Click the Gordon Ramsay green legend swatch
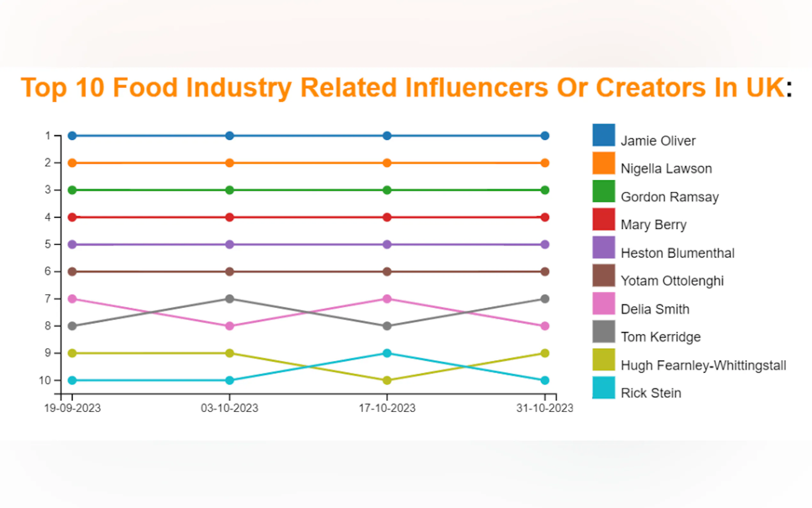The width and height of the screenshot is (812, 508). click(x=604, y=191)
